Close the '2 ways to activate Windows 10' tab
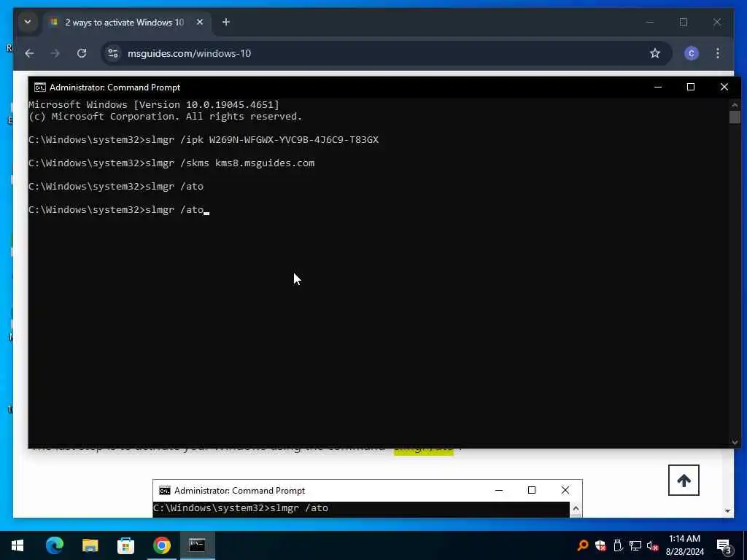The width and height of the screenshot is (747, 560). [x=200, y=23]
